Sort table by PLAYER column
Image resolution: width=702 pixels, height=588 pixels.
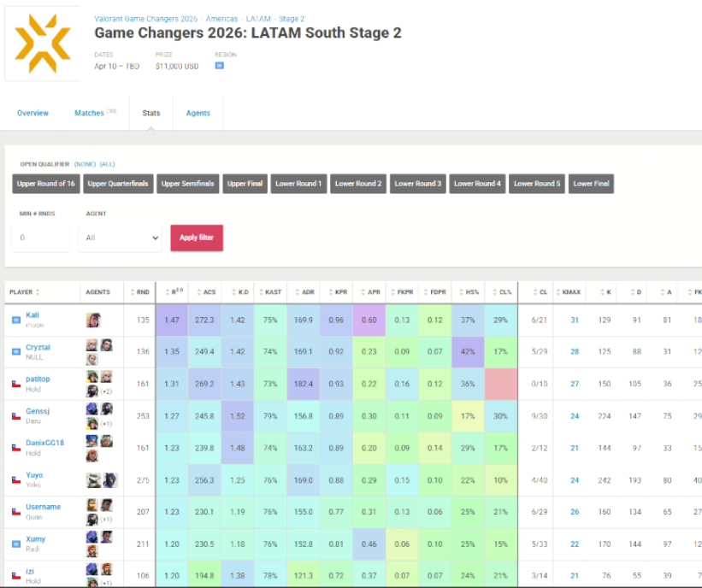(25, 291)
